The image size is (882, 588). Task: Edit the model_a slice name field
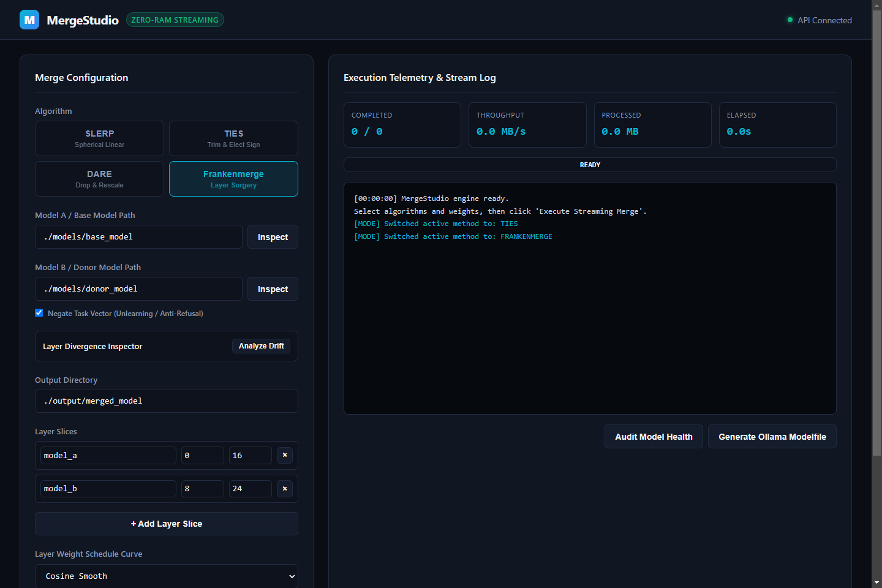coord(108,456)
